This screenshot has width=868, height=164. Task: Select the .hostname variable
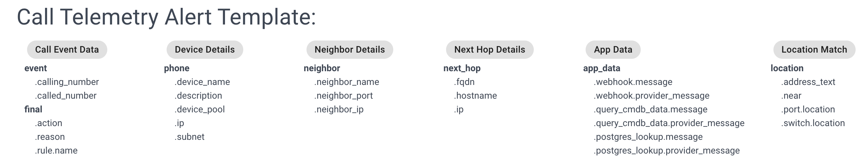point(475,96)
